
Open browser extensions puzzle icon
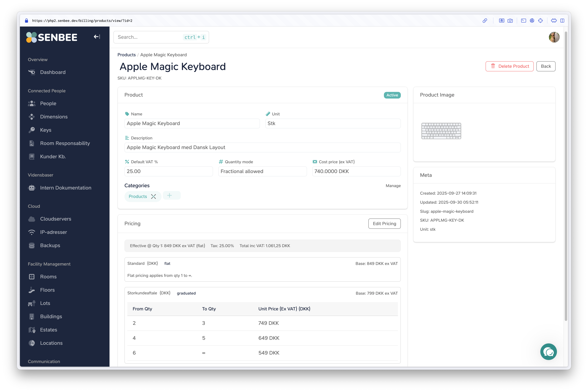click(554, 21)
